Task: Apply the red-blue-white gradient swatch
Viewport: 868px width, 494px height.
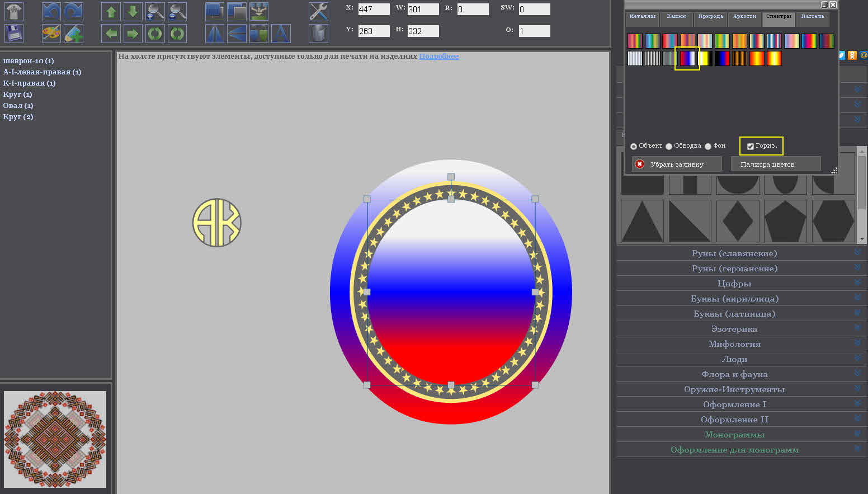Action: [687, 58]
